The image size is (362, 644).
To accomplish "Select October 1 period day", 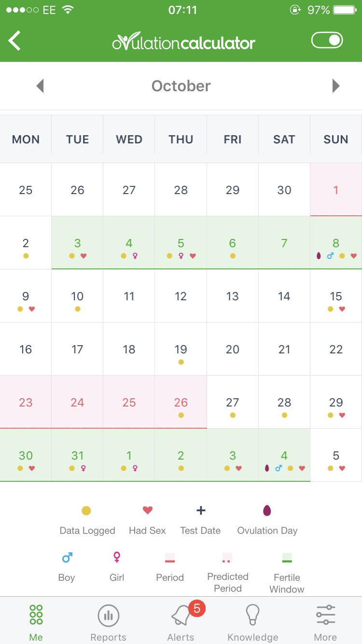I will point(336,189).
